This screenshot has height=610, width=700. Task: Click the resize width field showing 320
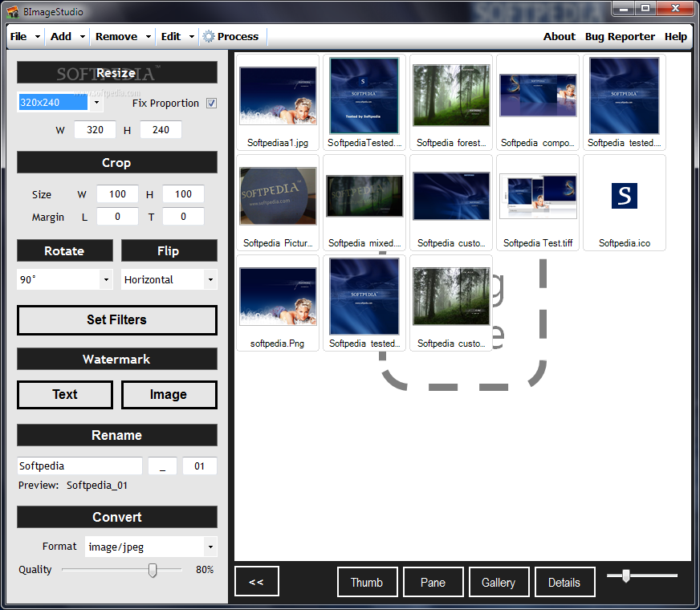(x=95, y=130)
